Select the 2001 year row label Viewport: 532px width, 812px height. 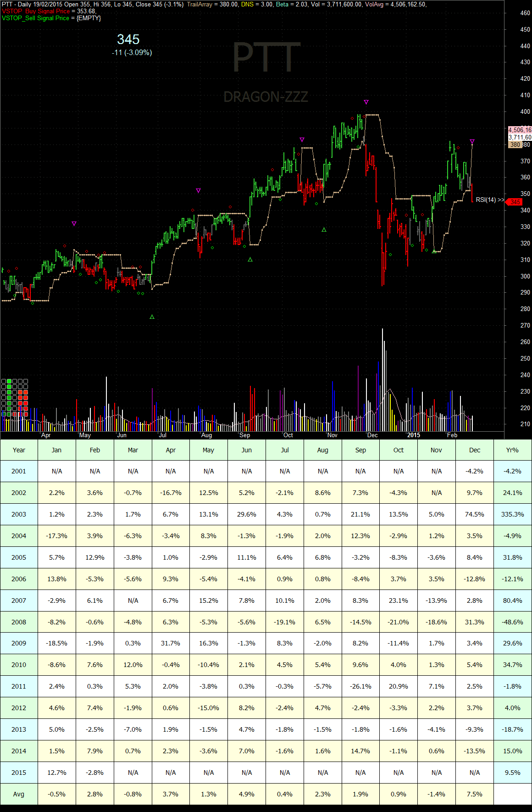[x=19, y=471]
